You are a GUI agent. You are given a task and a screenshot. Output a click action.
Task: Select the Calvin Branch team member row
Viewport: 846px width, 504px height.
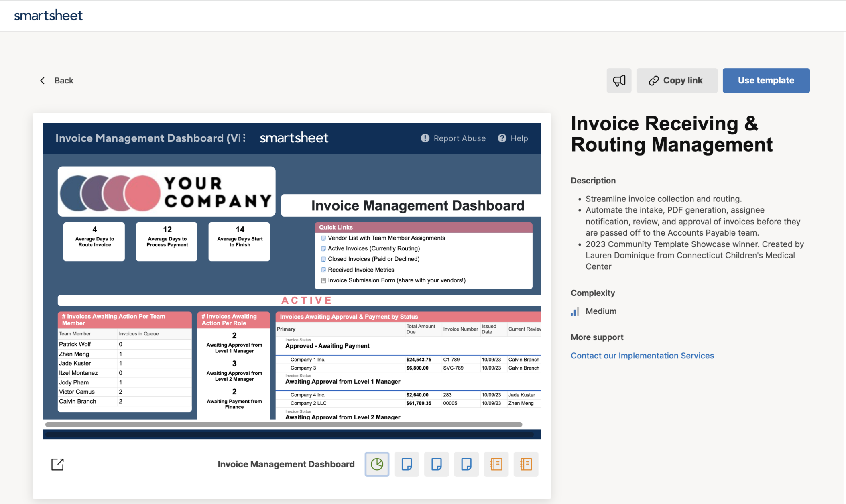tap(125, 401)
